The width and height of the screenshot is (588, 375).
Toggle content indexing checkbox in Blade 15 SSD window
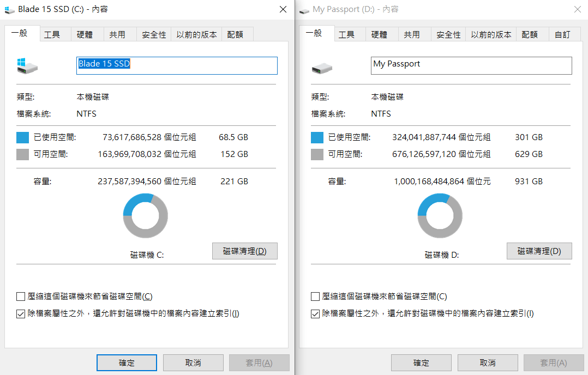(x=21, y=313)
